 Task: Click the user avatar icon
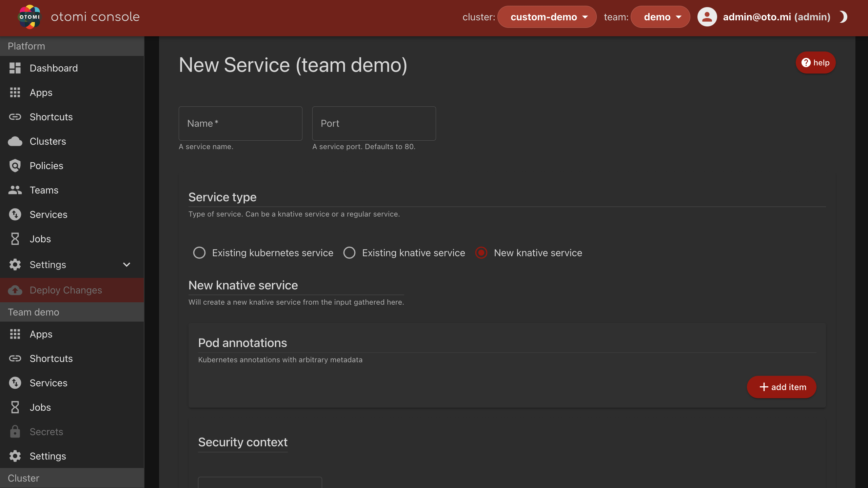[707, 17]
